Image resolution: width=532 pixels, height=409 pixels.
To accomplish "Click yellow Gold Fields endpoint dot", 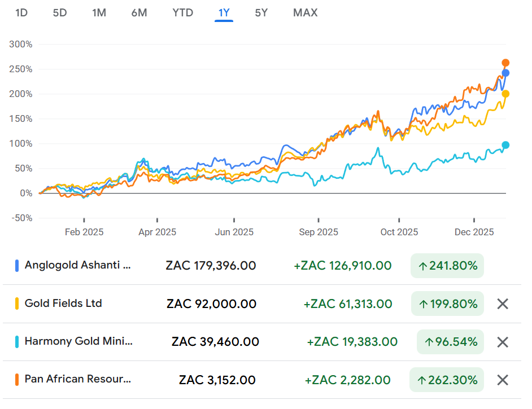I will [x=505, y=94].
